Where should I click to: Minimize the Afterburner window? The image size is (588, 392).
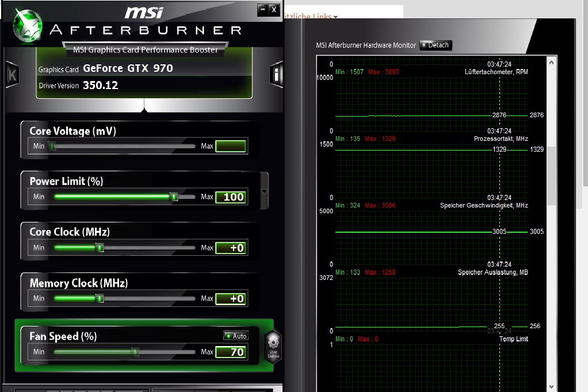tap(263, 10)
